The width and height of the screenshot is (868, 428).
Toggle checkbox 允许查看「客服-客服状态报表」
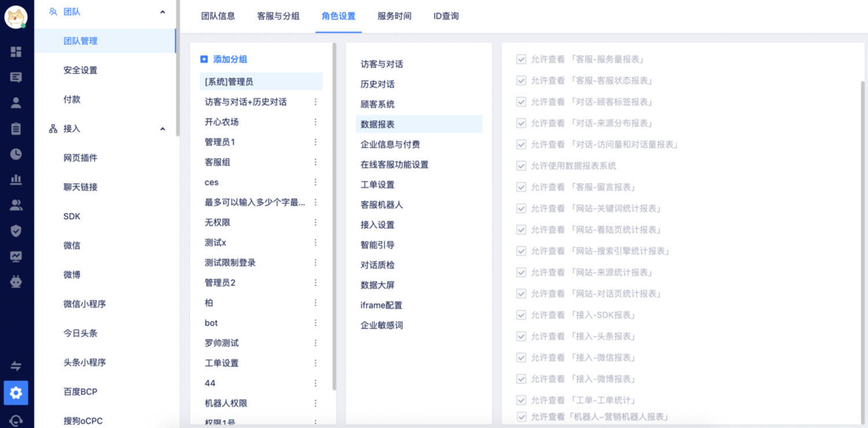(521, 81)
